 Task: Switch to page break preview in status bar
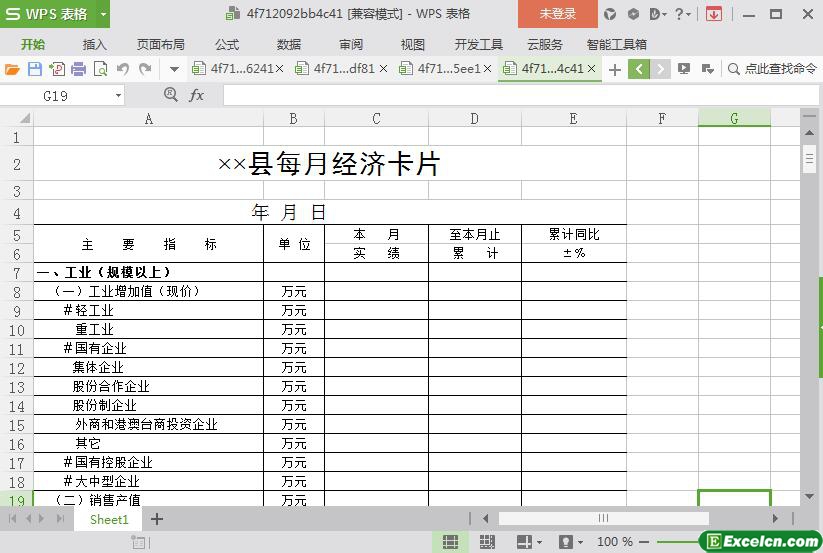[487, 541]
